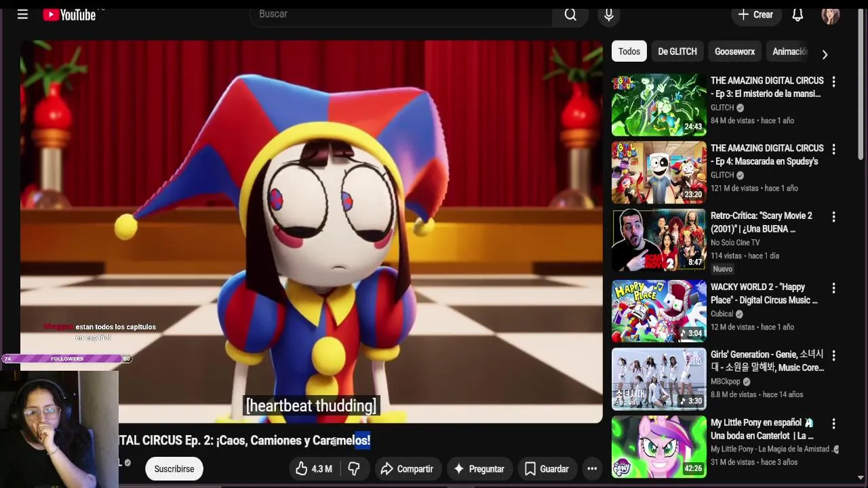Image resolution: width=868 pixels, height=488 pixels.
Task: Like the video with 4.3 M thumbs up
Action: 313,469
